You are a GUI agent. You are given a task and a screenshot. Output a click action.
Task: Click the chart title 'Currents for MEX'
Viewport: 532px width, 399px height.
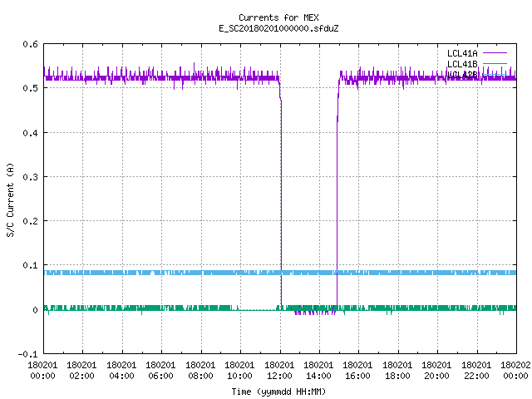[x=278, y=17]
